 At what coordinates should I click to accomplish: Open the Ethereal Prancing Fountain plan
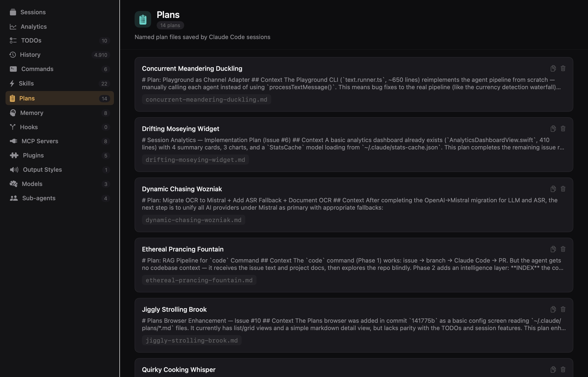tap(183, 249)
